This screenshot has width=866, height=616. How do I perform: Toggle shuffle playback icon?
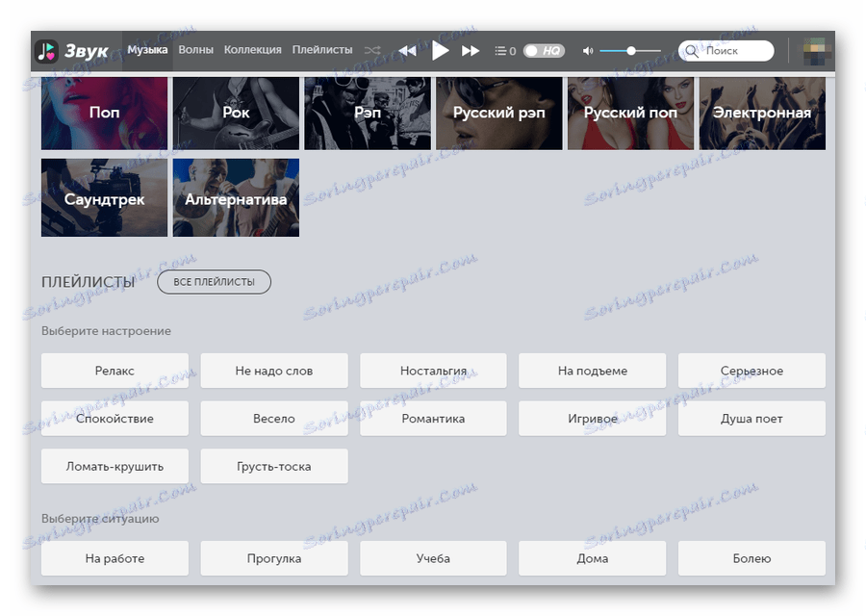(x=372, y=50)
